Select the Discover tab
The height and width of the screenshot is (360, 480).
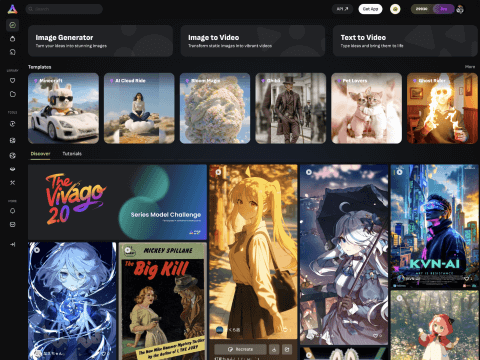point(40,154)
